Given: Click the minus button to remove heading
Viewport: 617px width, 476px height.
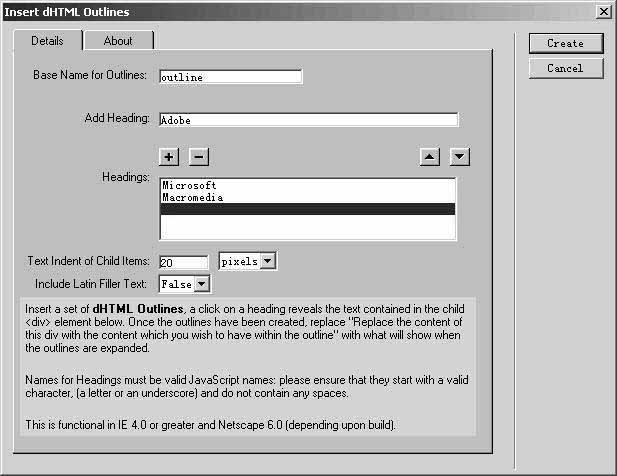Looking at the screenshot, I should click(198, 156).
